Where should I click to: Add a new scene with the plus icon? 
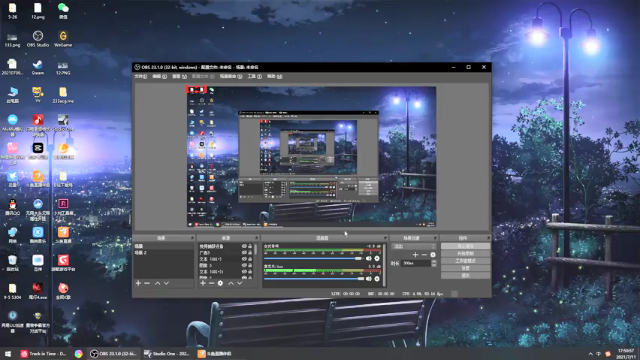tap(138, 283)
